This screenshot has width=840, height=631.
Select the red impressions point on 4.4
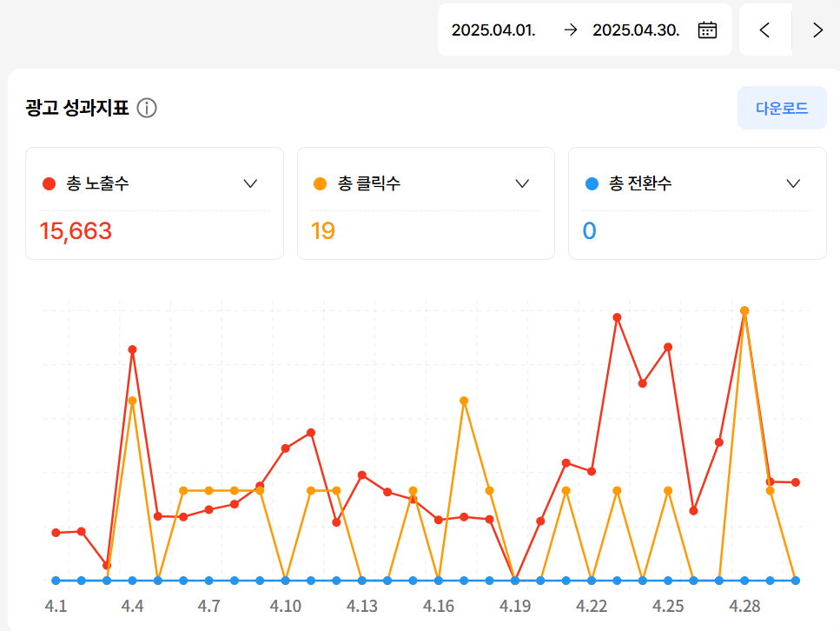click(132, 349)
